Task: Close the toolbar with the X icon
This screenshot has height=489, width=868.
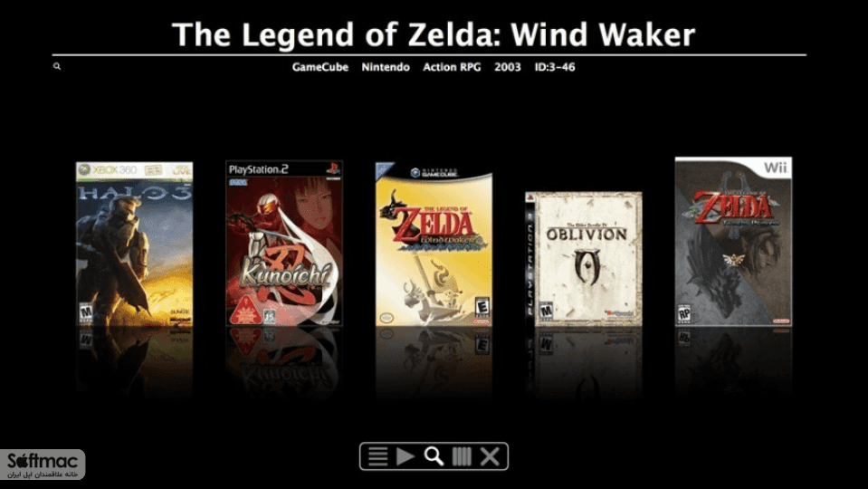Action: (490, 456)
